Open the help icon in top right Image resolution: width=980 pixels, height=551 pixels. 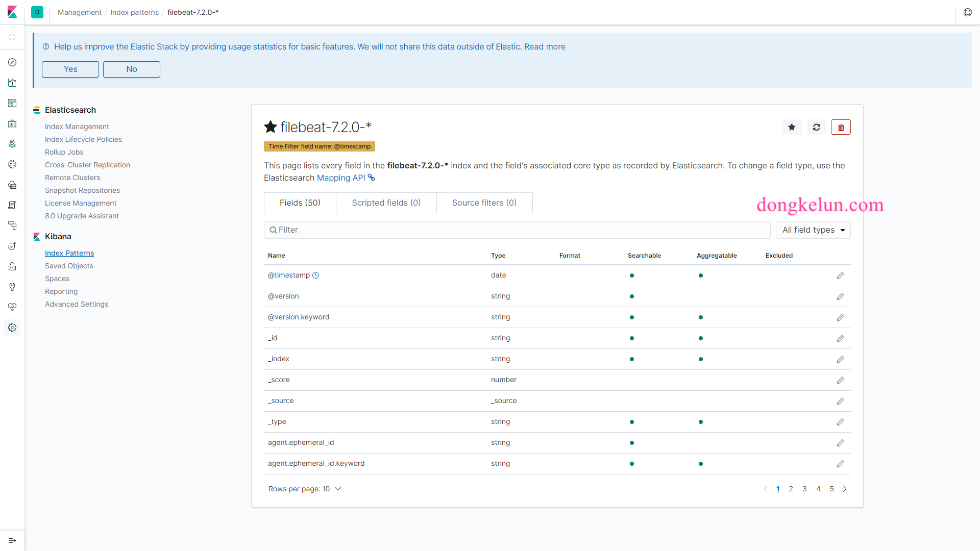pos(968,12)
